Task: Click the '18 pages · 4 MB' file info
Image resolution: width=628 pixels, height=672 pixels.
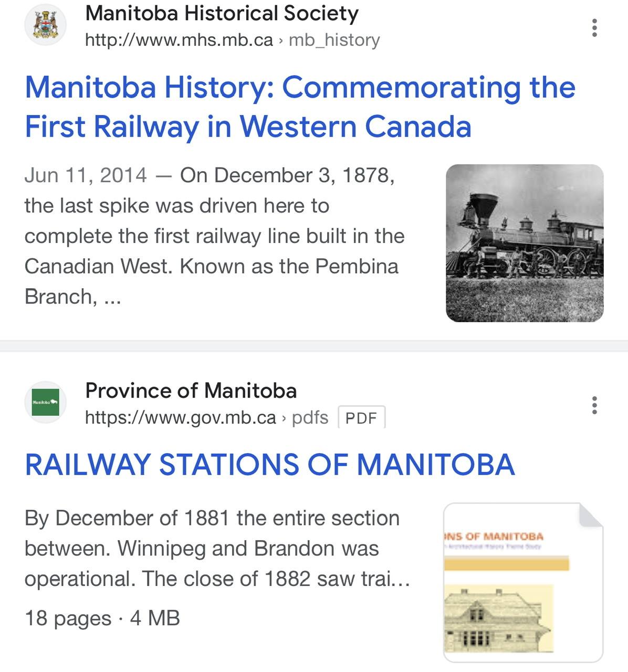Action: pyautogui.click(x=102, y=618)
